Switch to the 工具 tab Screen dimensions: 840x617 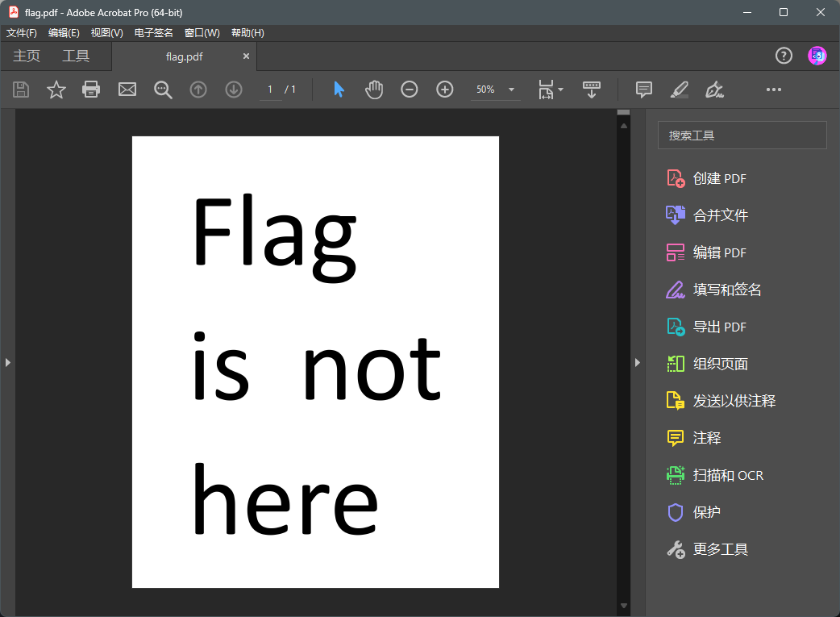[x=76, y=56]
